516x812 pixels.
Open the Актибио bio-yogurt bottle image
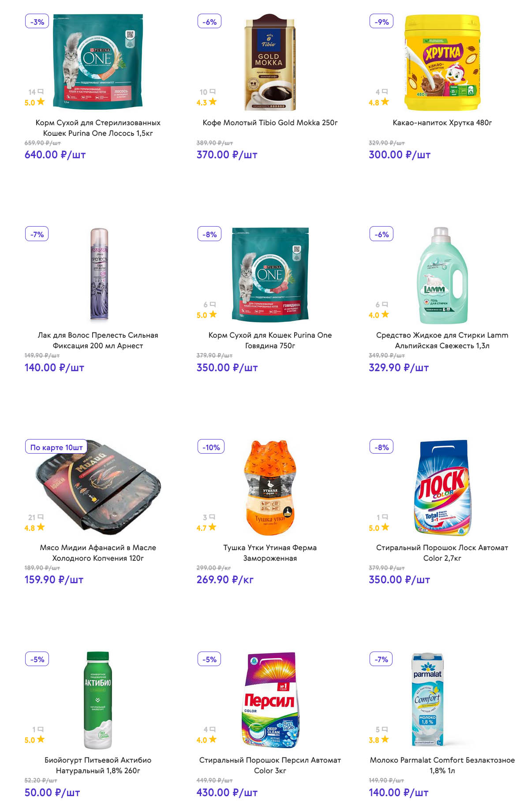[98, 700]
